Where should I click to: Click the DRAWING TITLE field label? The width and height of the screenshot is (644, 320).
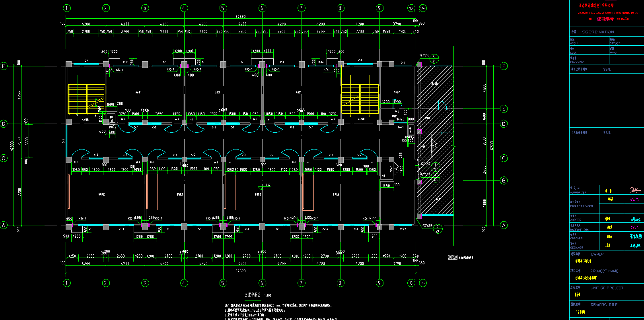click(x=604, y=304)
